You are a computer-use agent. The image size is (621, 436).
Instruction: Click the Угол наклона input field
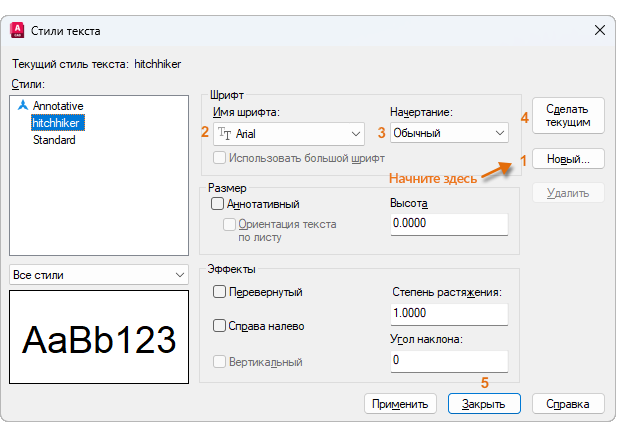point(448,360)
